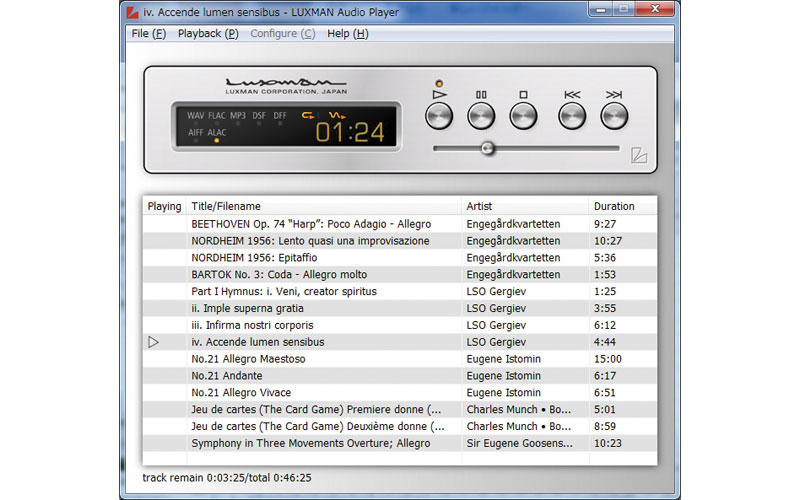Click artist Sir Eugene Goosens cell
Viewport: 800px width, 500px height.
(519, 443)
